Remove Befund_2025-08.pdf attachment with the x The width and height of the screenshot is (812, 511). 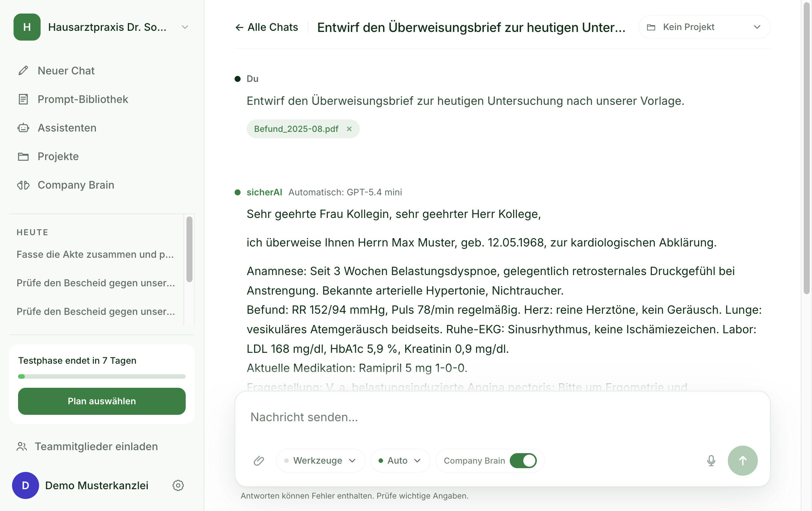coord(349,129)
